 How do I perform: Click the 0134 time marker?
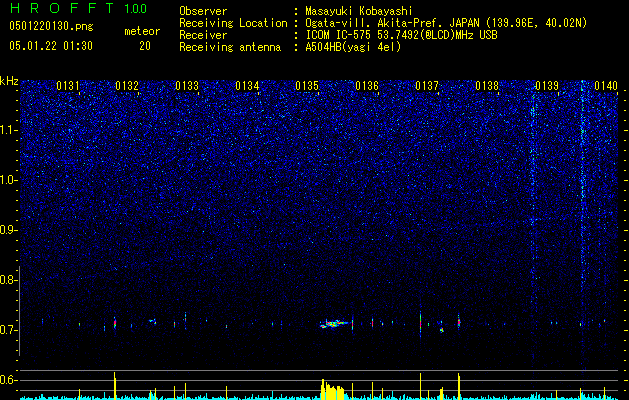coord(247,86)
